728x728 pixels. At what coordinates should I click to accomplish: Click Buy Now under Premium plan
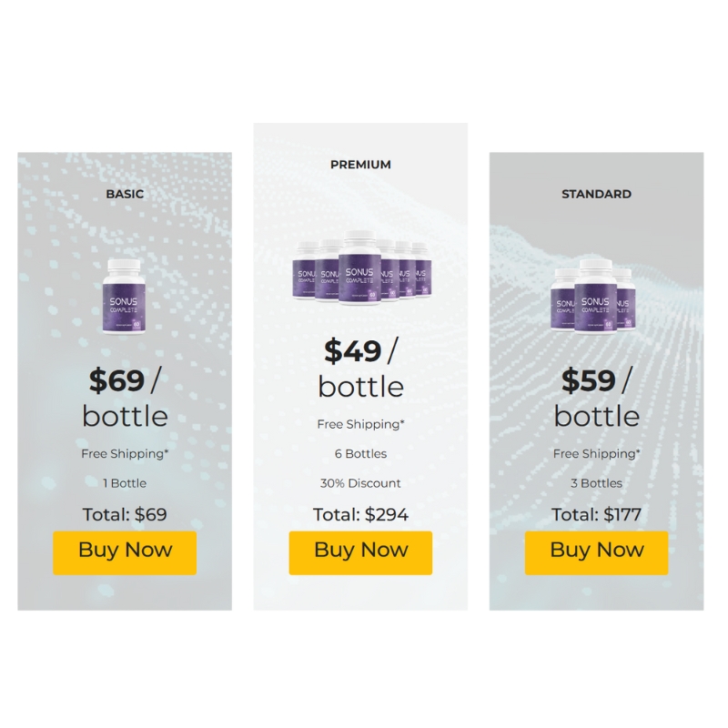[x=360, y=553]
